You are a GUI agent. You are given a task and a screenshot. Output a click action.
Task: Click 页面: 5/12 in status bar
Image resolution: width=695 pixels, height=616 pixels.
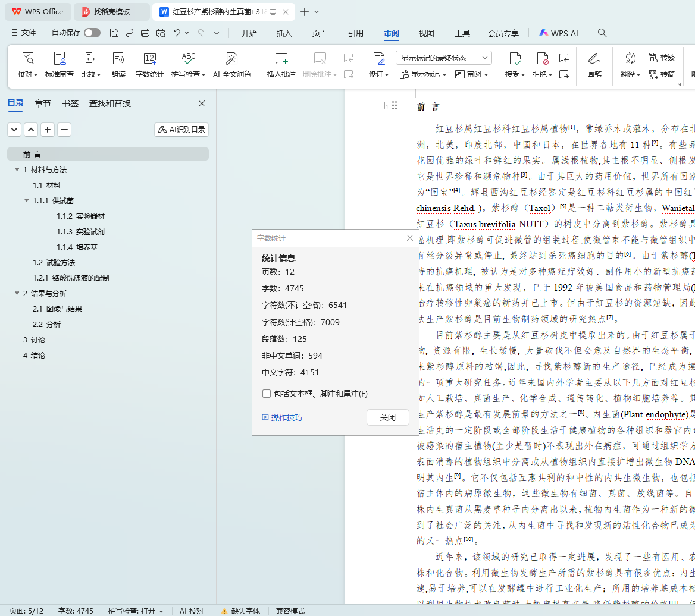[x=27, y=611]
